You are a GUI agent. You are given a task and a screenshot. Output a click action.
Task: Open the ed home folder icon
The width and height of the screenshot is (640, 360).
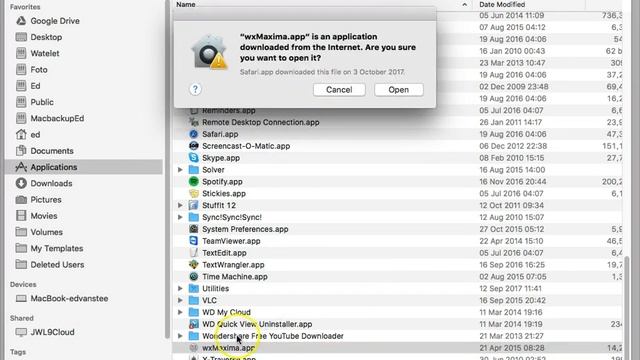pyautogui.click(x=21, y=135)
